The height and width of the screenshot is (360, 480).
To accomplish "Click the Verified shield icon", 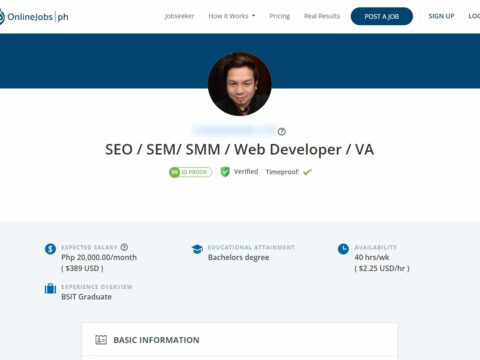I will [x=225, y=172].
